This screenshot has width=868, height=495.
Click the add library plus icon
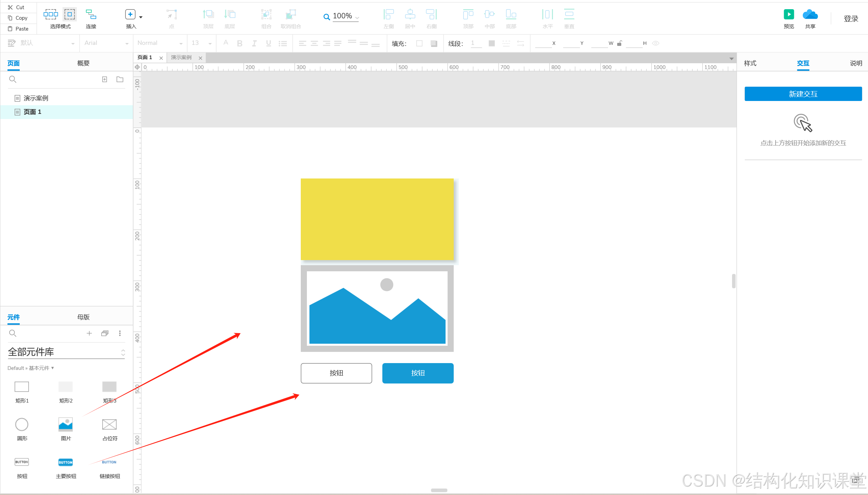click(x=89, y=333)
